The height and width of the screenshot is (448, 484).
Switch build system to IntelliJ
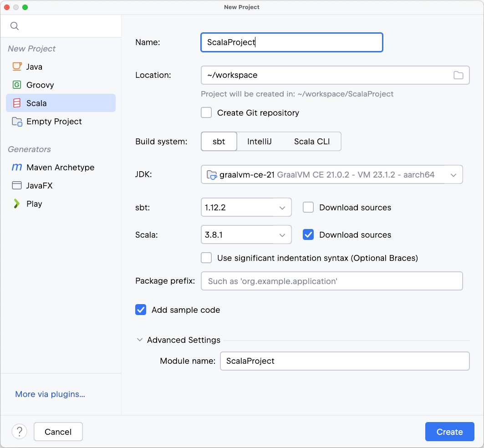pyautogui.click(x=260, y=141)
